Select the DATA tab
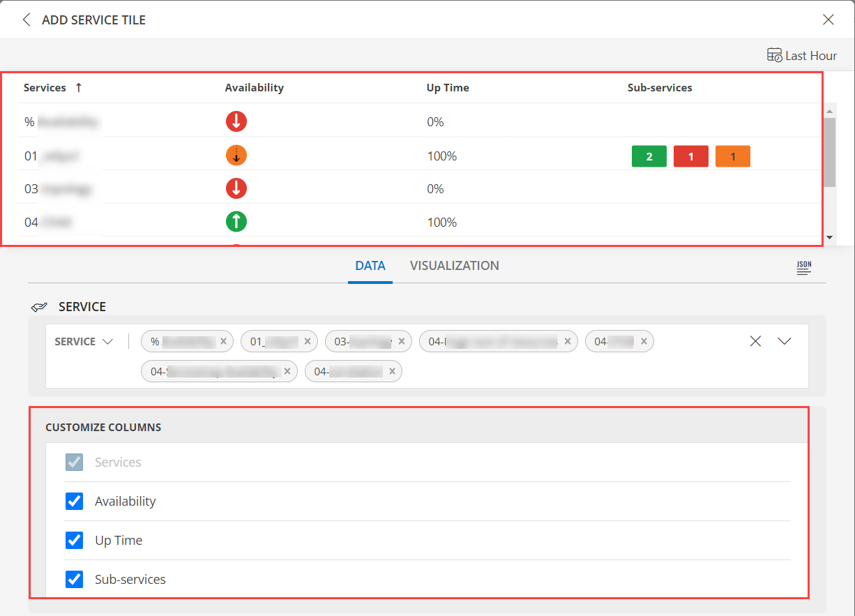Viewport: 855px width, 616px height. coord(370,266)
